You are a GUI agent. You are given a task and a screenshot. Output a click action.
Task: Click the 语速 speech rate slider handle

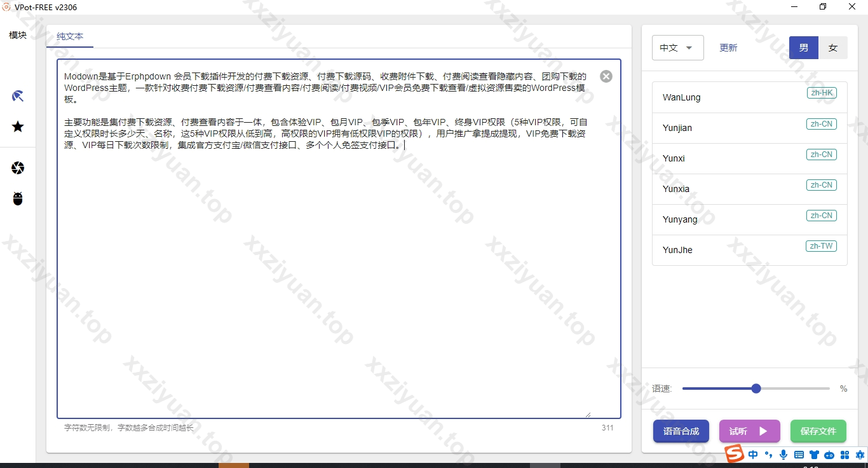pyautogui.click(x=756, y=389)
